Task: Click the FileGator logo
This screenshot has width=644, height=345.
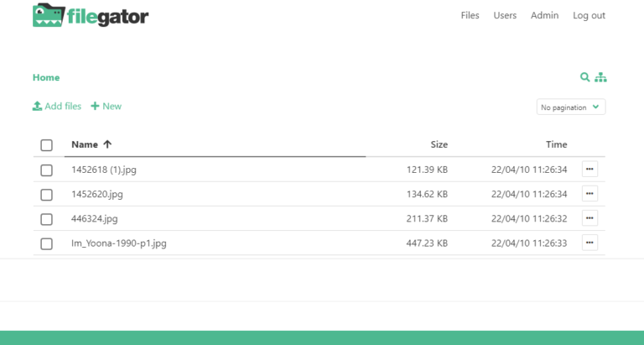Action: click(91, 15)
